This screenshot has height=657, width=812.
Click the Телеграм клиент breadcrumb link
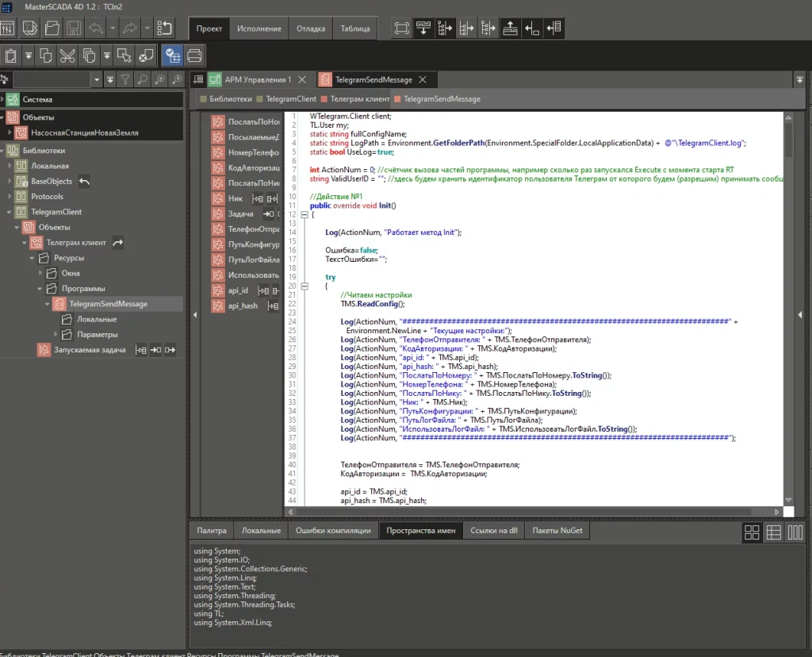click(360, 99)
